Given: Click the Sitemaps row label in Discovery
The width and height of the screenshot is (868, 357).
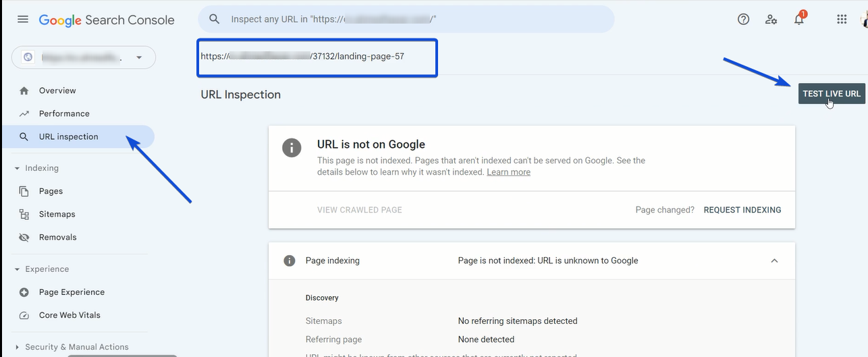Looking at the screenshot, I should pos(324,321).
